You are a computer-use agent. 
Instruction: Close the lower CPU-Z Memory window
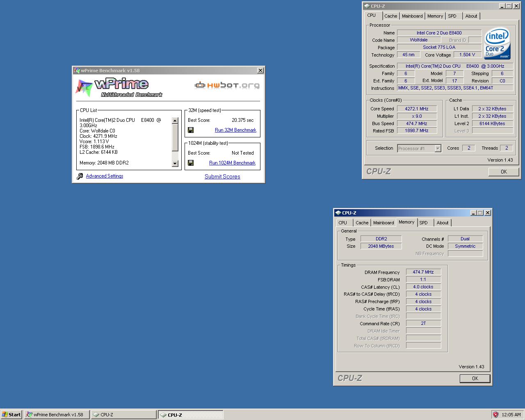[x=487, y=213]
